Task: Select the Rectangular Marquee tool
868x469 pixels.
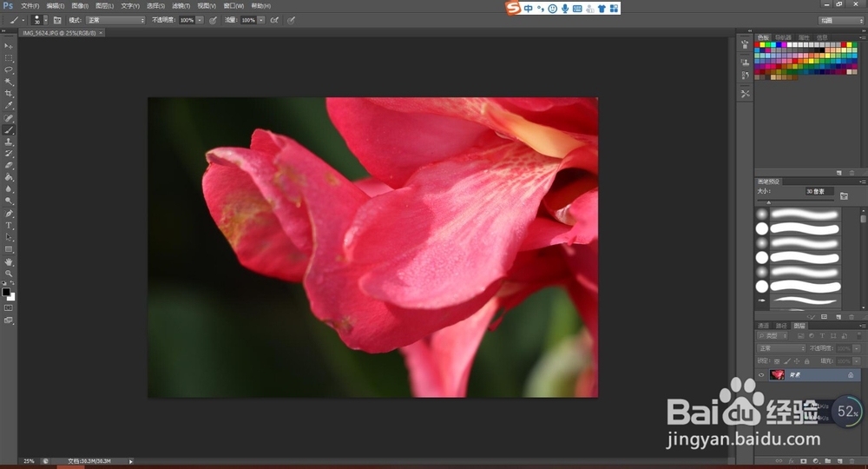Action: tap(9, 58)
